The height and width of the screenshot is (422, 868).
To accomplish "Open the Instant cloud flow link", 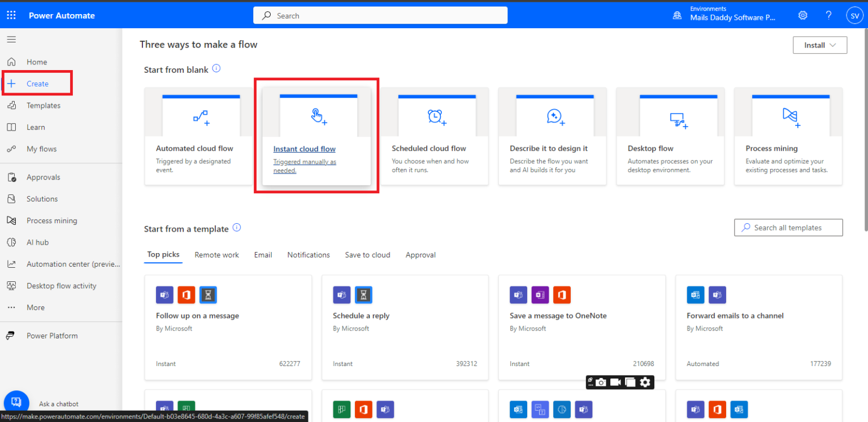I will (305, 149).
